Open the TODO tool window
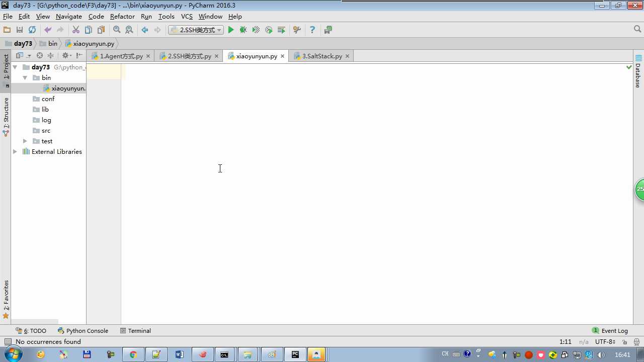 pyautogui.click(x=31, y=331)
